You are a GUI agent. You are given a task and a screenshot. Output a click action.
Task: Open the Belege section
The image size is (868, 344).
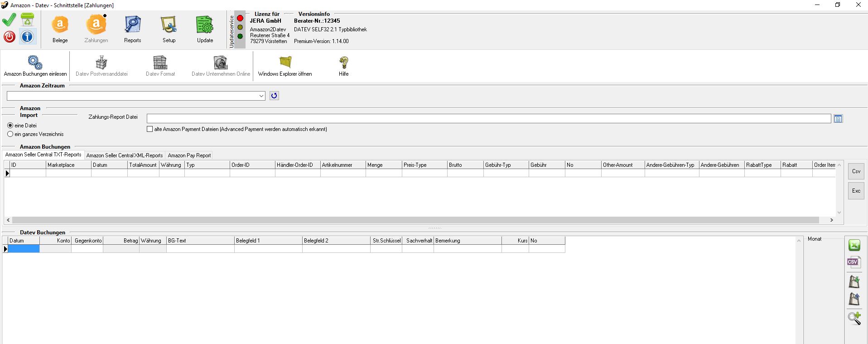pos(60,29)
